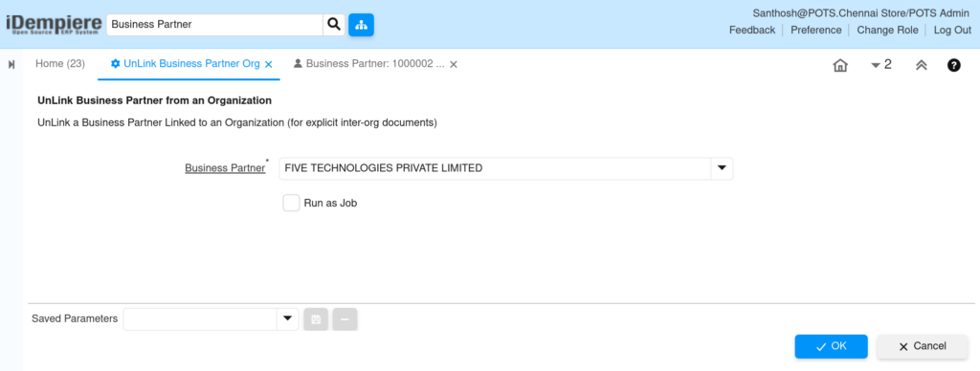Close the Business Partner: 1000002 tab
The image size is (980, 371).
coord(454,64)
